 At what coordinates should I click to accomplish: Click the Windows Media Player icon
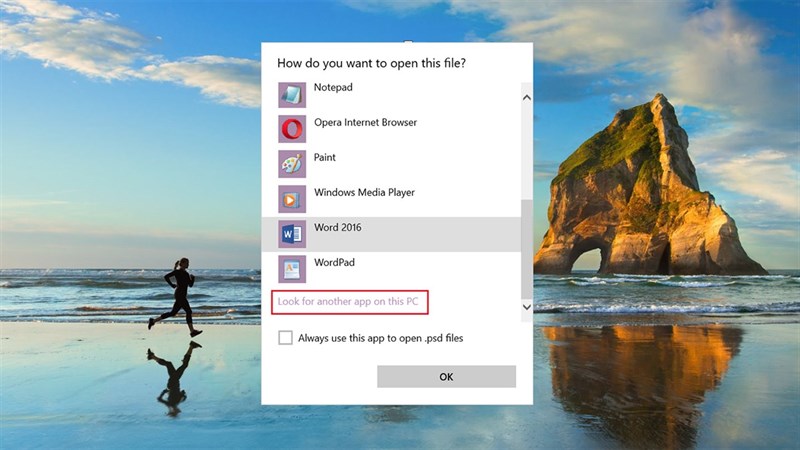click(x=292, y=199)
